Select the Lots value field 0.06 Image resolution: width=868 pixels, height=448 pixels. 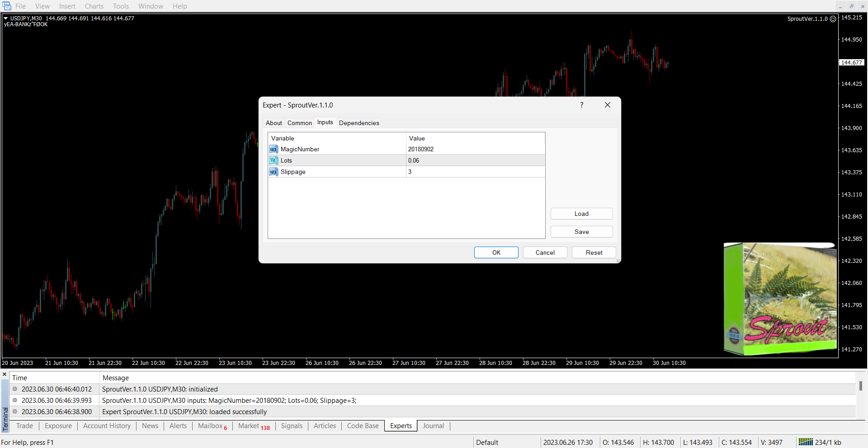[x=475, y=160]
